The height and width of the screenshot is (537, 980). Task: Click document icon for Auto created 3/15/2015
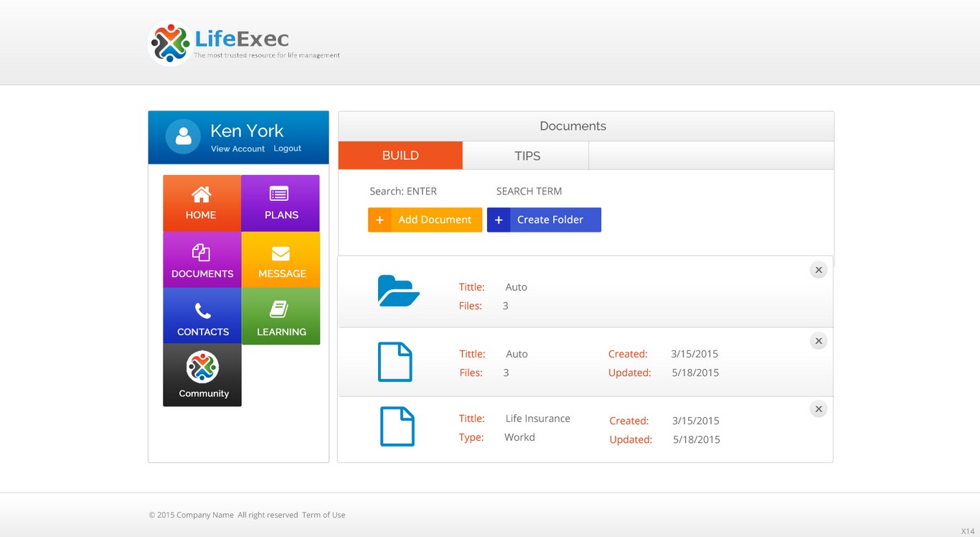coord(395,362)
